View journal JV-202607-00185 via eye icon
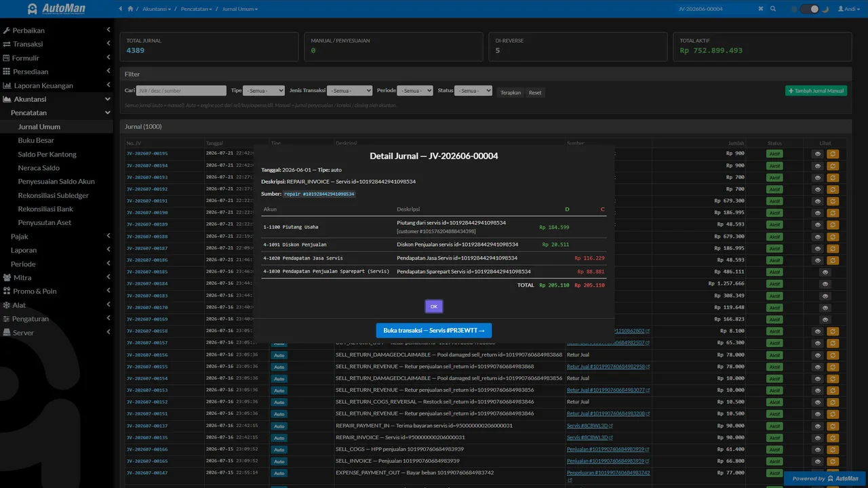This screenshot has height=488, width=868. coord(825,272)
